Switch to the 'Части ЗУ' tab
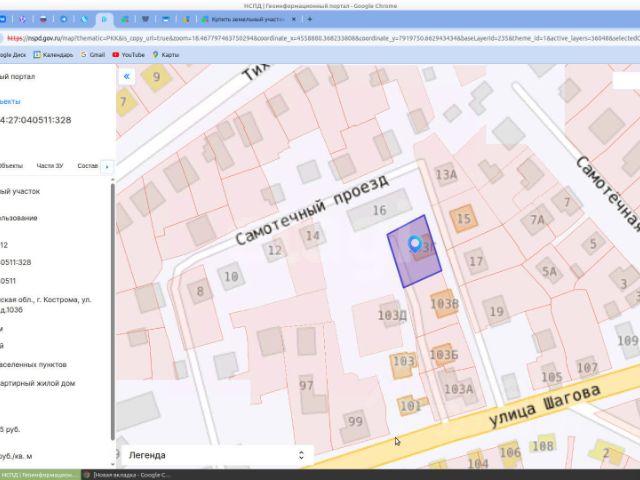This screenshot has width=640, height=480. click(50, 166)
